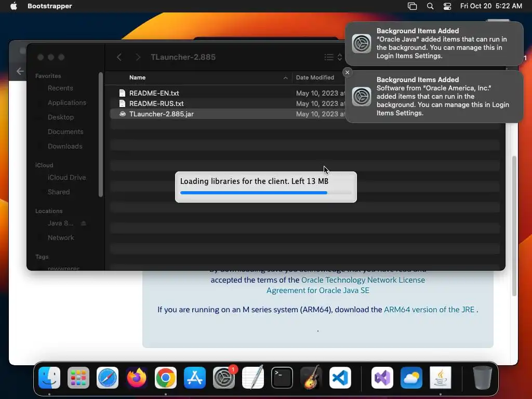
Task: Open iCloud Drive in the sidebar
Action: [x=66, y=178]
